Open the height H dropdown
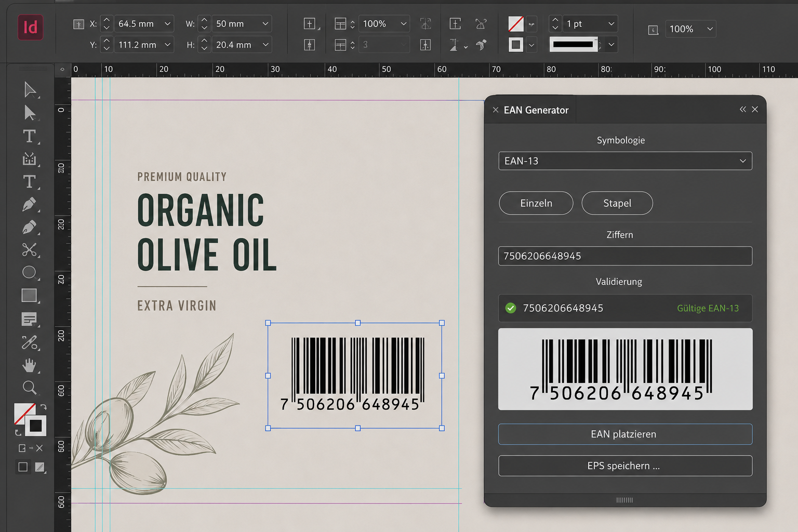 [265, 45]
